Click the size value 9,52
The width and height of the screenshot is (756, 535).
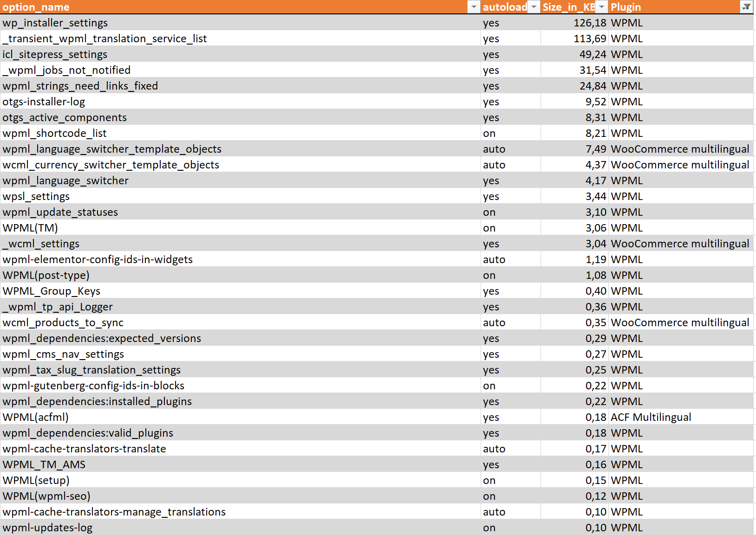[575, 102]
